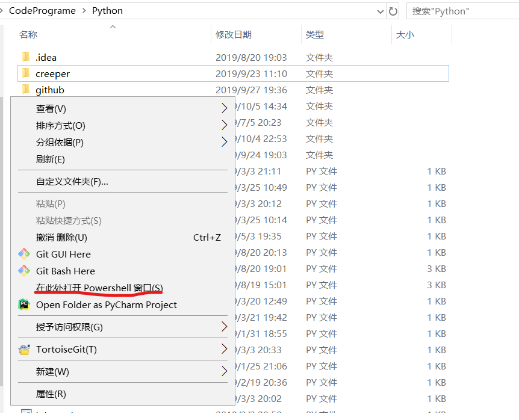
Task: Click chevron before Python in breadcrumb
Action: 84,11
